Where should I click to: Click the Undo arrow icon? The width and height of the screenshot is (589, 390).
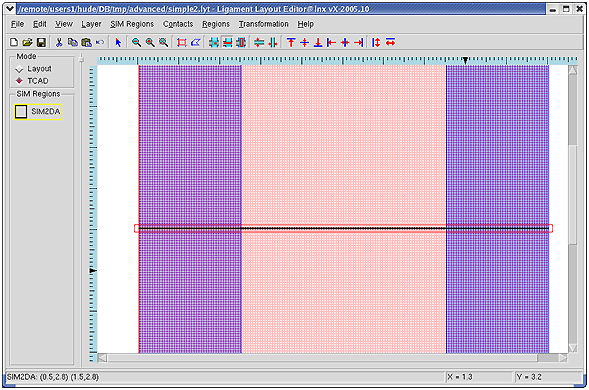coord(100,42)
